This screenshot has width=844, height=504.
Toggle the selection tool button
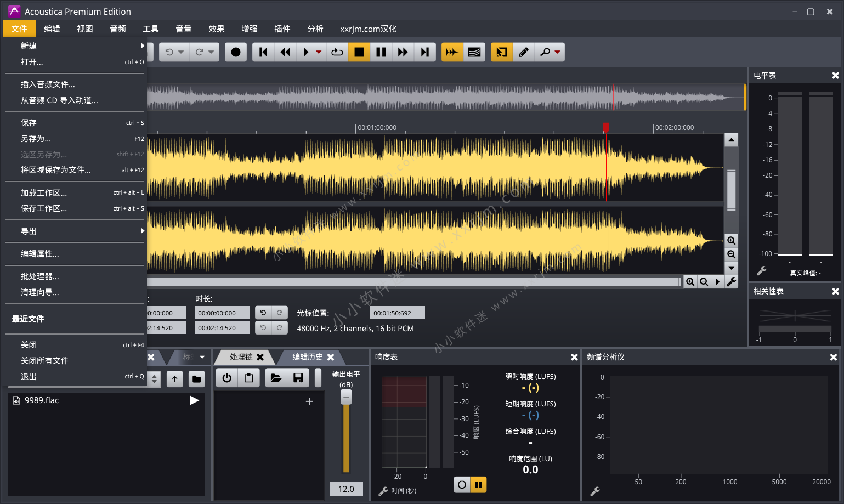pos(502,52)
